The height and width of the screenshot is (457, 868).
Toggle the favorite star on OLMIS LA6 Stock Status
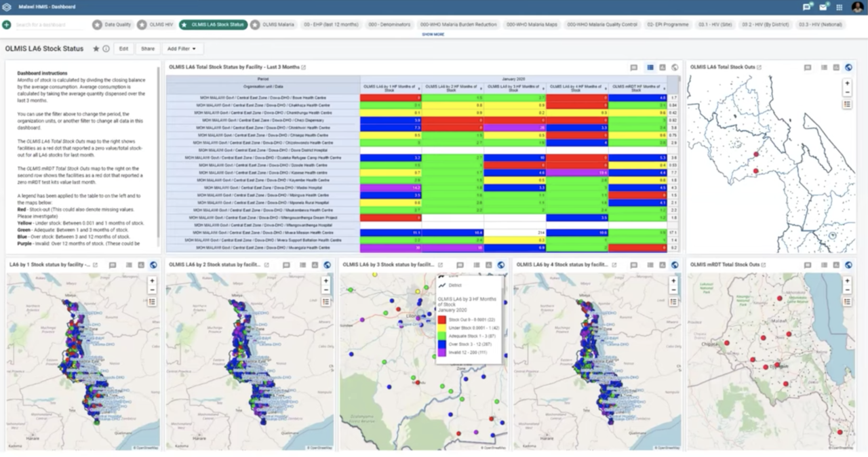[96, 48]
